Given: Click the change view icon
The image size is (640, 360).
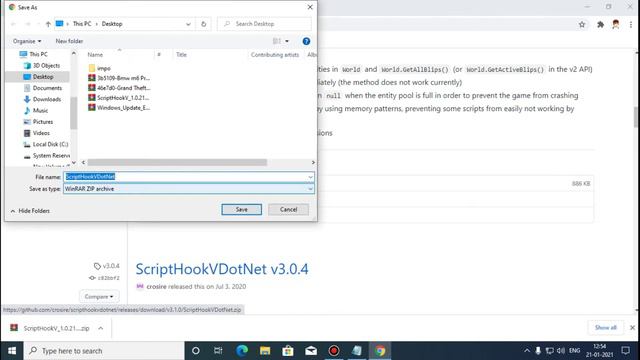Looking at the screenshot, I should tap(277, 41).
